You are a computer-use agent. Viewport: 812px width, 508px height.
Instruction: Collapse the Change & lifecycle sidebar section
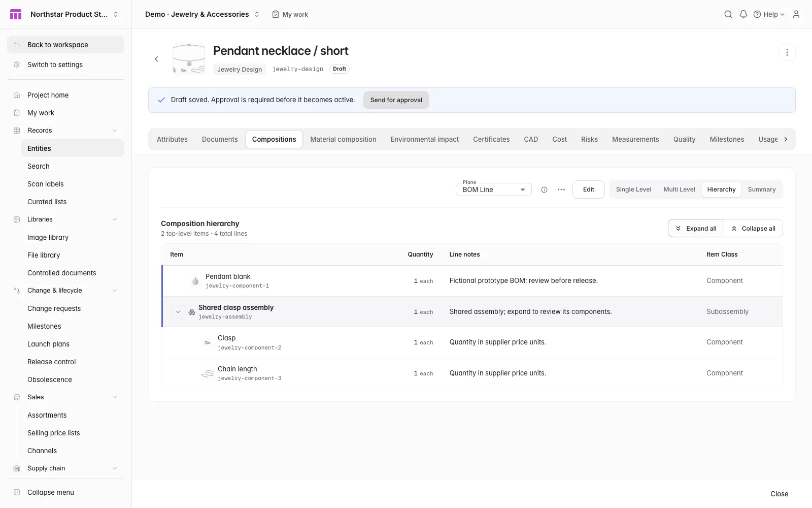(115, 291)
